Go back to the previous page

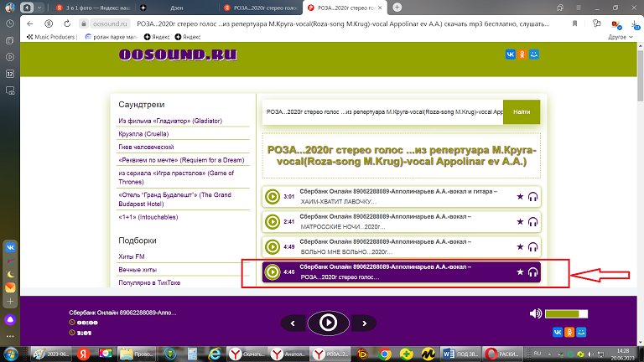pos(29,23)
